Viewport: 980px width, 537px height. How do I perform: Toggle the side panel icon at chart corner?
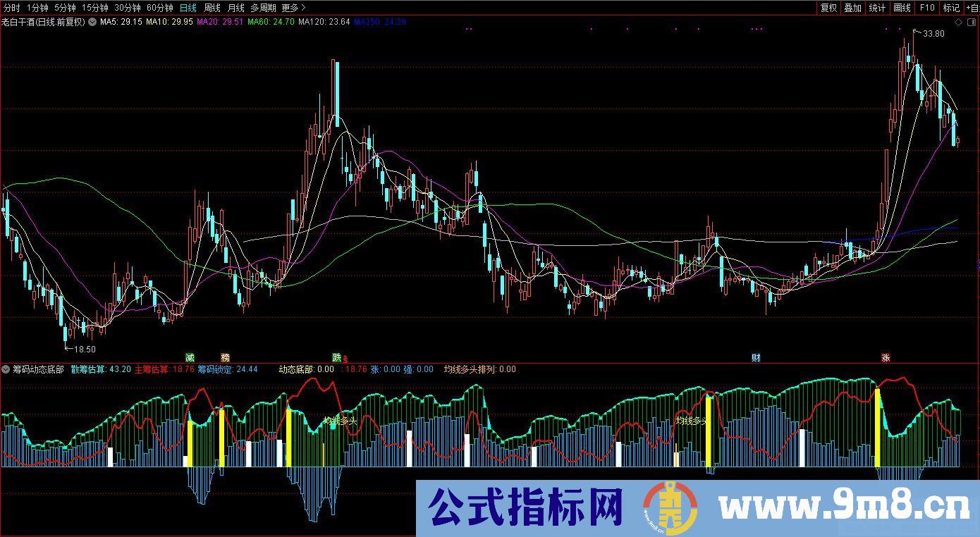pyautogui.click(x=972, y=22)
